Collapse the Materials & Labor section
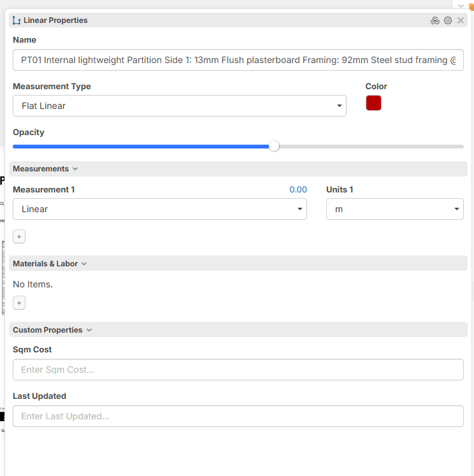Image resolution: width=474 pixels, height=476 pixels. click(x=84, y=264)
